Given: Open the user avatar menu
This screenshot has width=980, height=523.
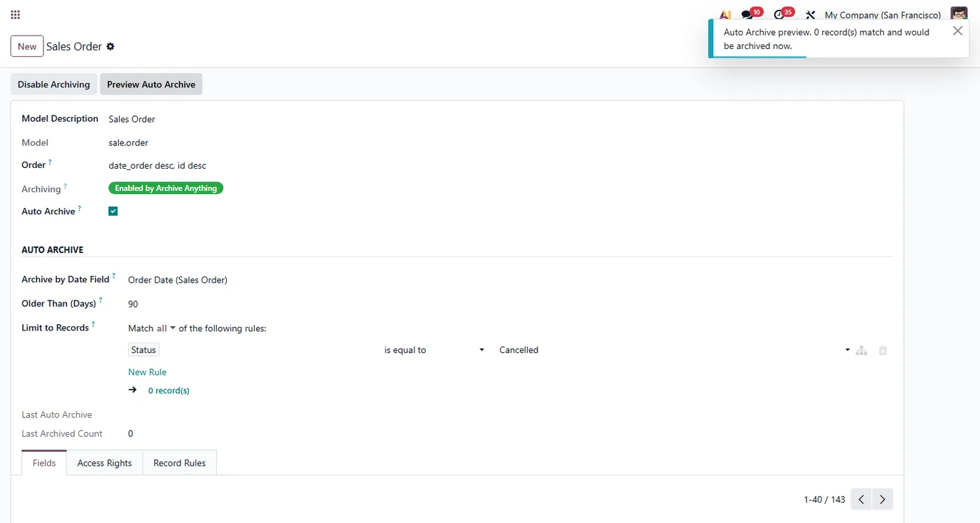Looking at the screenshot, I should point(958,14).
